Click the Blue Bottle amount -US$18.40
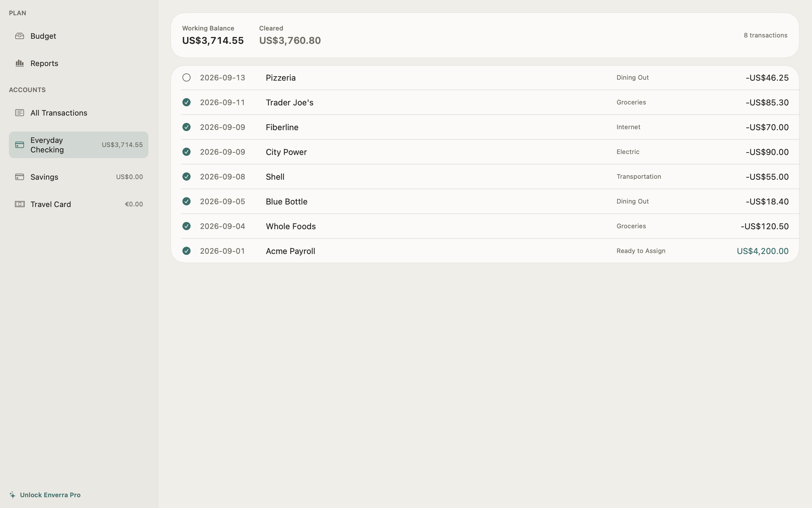The height and width of the screenshot is (508, 812). click(767, 201)
